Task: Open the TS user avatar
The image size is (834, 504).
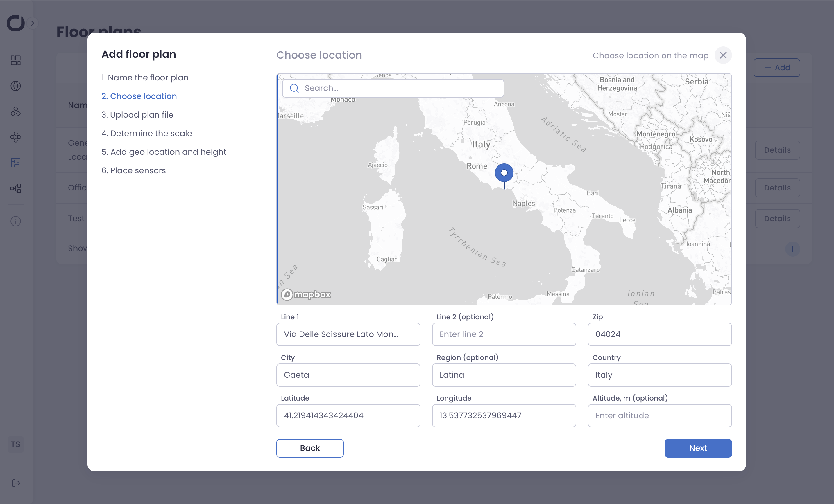Action: click(16, 444)
